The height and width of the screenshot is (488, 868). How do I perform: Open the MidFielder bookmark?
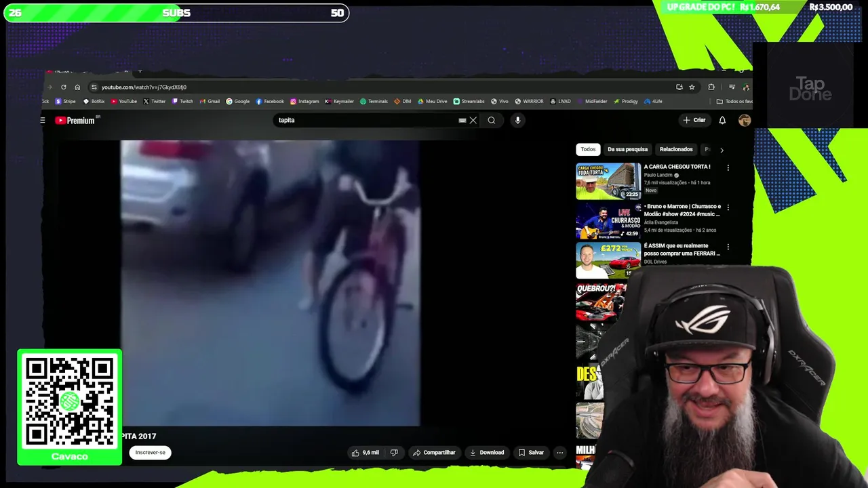coord(592,101)
